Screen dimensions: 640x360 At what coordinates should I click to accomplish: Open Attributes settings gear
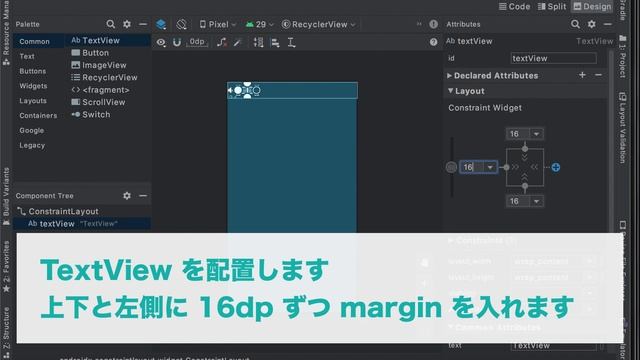[591, 24]
